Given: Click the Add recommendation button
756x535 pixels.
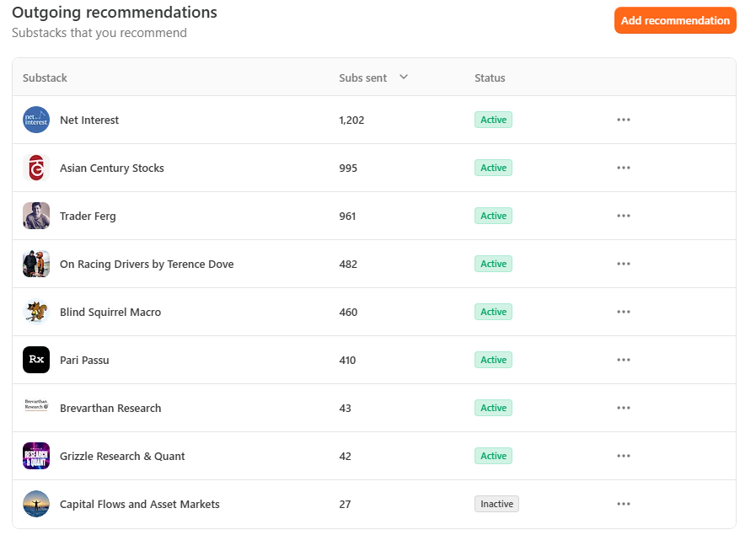Looking at the screenshot, I should (675, 20).
